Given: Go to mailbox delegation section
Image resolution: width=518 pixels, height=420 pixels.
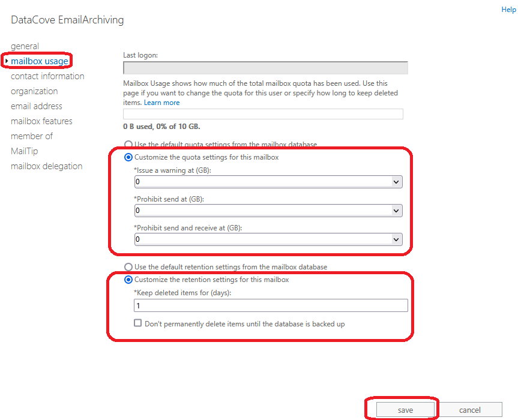Looking at the screenshot, I should 46,166.
